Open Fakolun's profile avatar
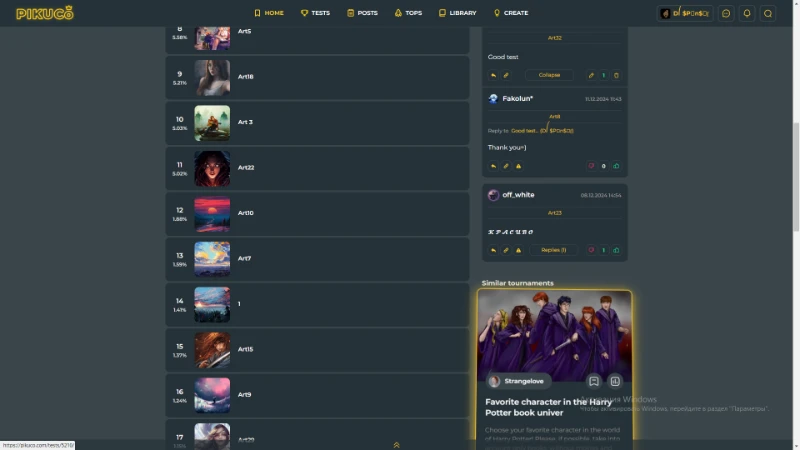Viewport: 800px width, 450px height. point(493,99)
